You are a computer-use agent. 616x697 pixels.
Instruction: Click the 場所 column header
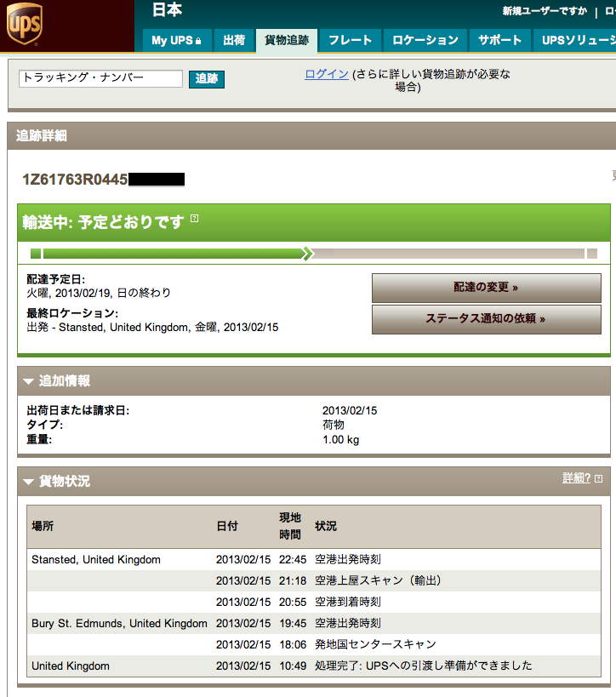pos(43,526)
